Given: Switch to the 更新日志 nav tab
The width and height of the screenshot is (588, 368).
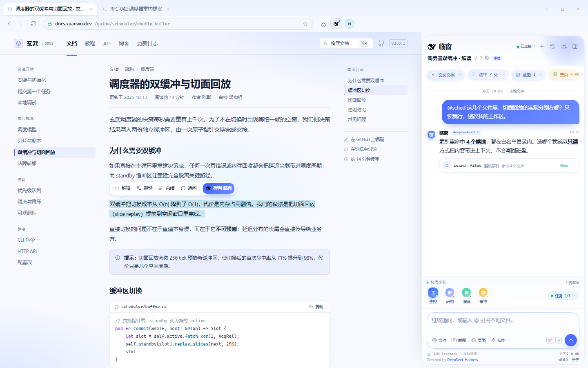Looking at the screenshot, I should (147, 43).
